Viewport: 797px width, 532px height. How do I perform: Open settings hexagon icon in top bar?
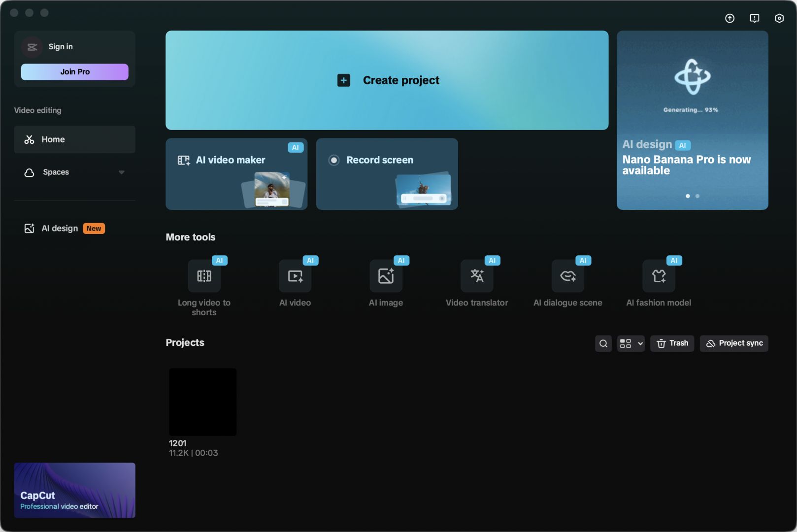(x=779, y=18)
